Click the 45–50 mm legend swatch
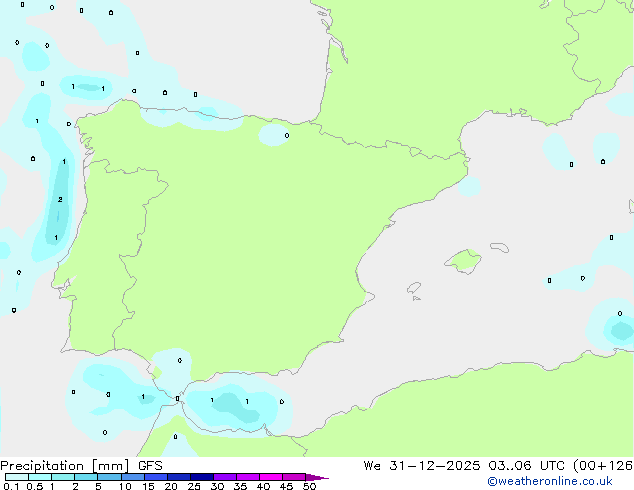634x490 pixels. pos(294,477)
